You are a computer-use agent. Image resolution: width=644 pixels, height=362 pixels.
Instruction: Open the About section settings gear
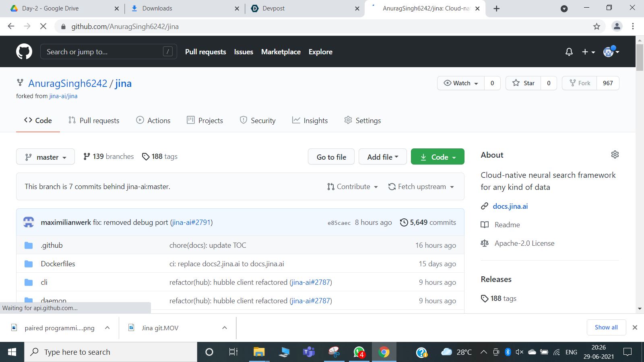coord(615,154)
